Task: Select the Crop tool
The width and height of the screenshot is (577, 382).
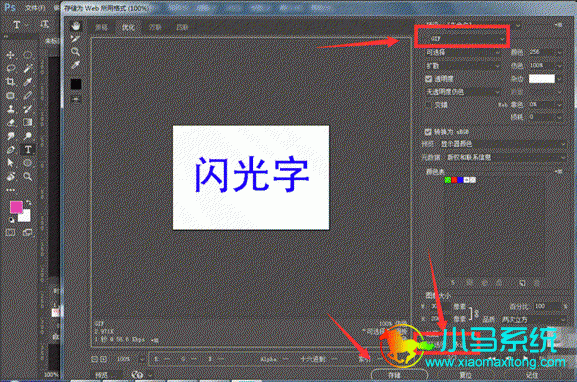Action: click(10, 82)
